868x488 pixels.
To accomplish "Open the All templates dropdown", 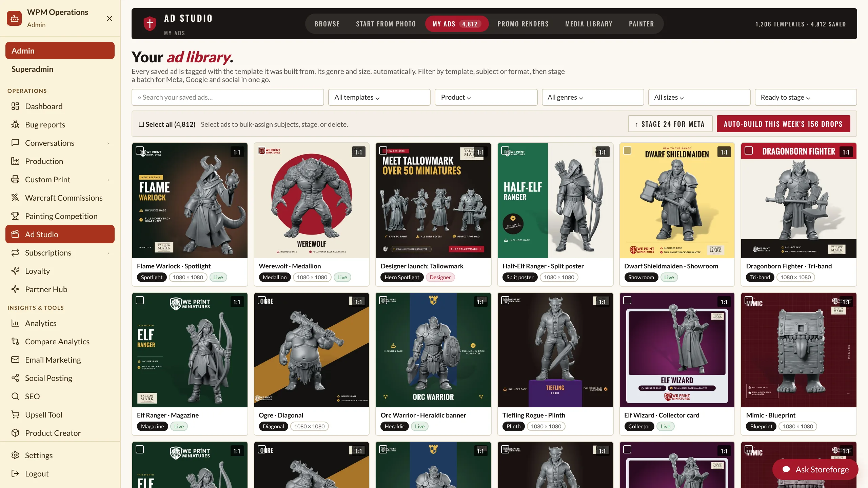I will [x=379, y=97].
